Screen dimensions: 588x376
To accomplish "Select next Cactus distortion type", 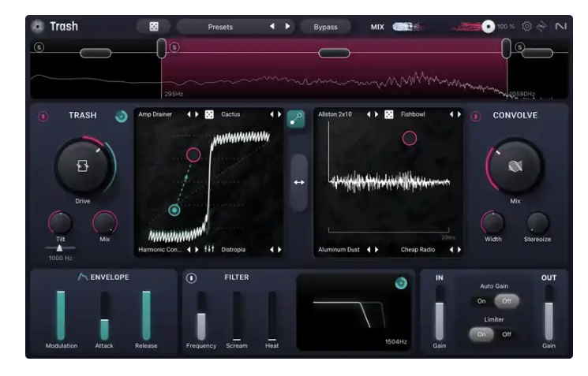I will pos(279,114).
